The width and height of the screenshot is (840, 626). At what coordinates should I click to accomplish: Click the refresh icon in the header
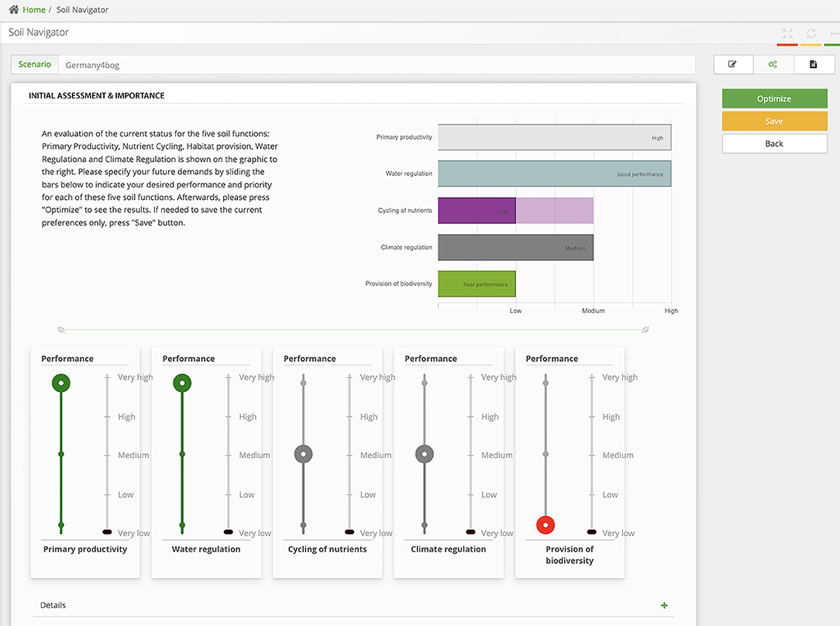(811, 34)
